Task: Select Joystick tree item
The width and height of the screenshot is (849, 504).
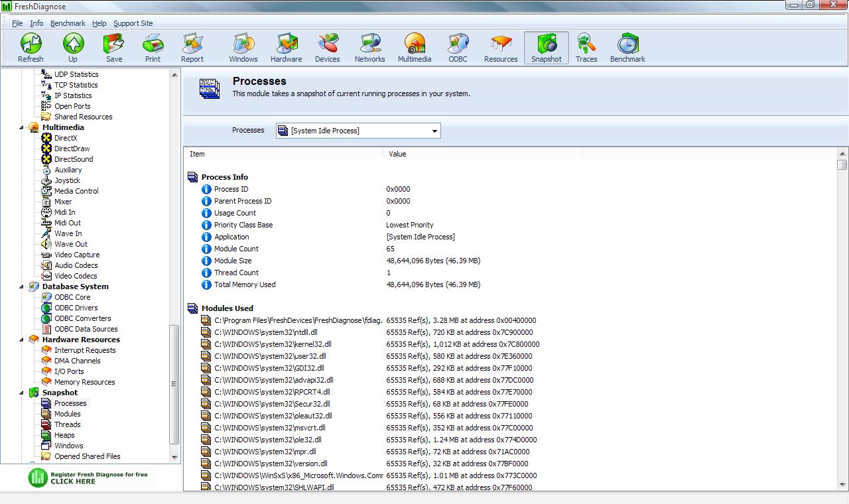Action: pos(67,180)
